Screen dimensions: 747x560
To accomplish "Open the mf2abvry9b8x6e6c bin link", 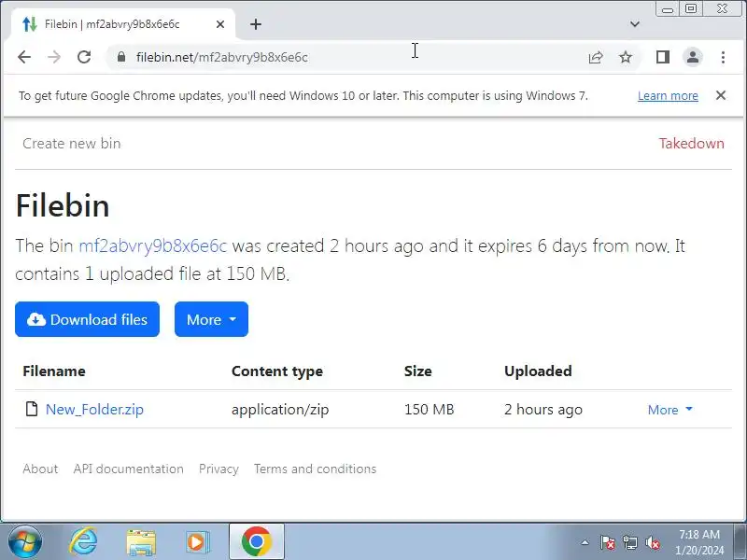I will pyautogui.click(x=152, y=246).
